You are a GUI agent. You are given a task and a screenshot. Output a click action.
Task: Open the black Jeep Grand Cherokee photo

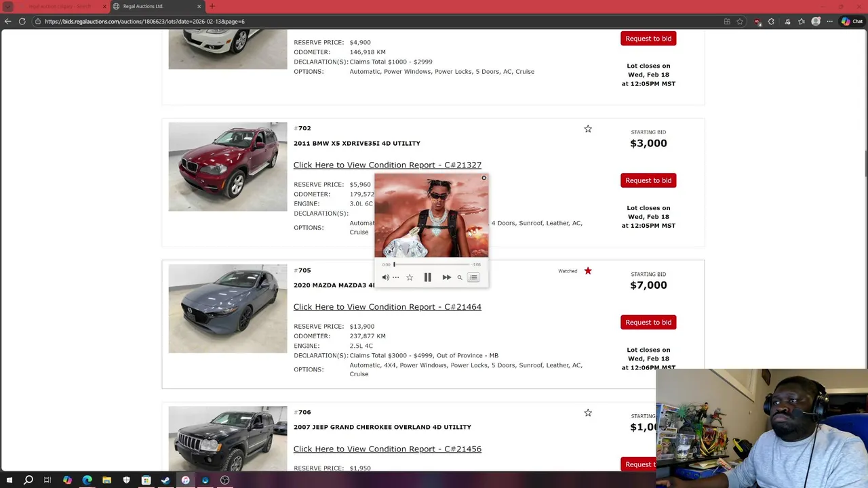pos(228,439)
